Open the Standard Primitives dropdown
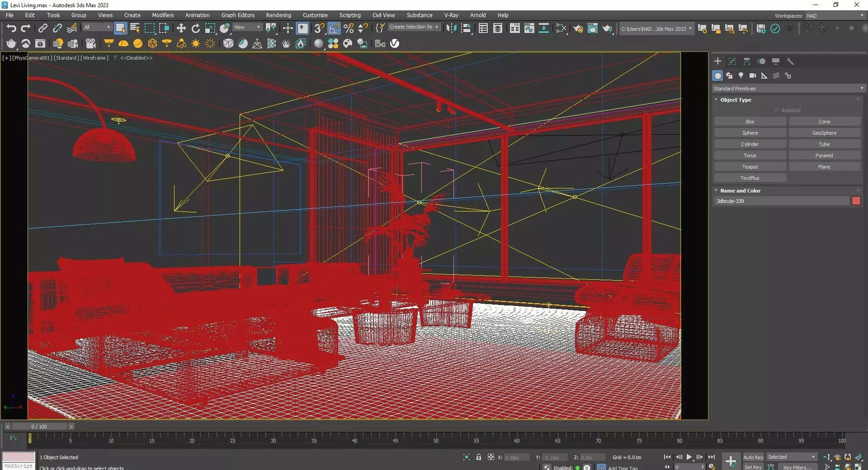Viewport: 868px width, 470px height. [x=788, y=89]
